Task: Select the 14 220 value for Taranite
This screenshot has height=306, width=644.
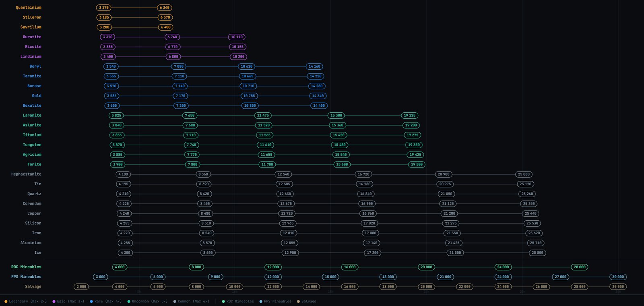Action: tap(316, 76)
